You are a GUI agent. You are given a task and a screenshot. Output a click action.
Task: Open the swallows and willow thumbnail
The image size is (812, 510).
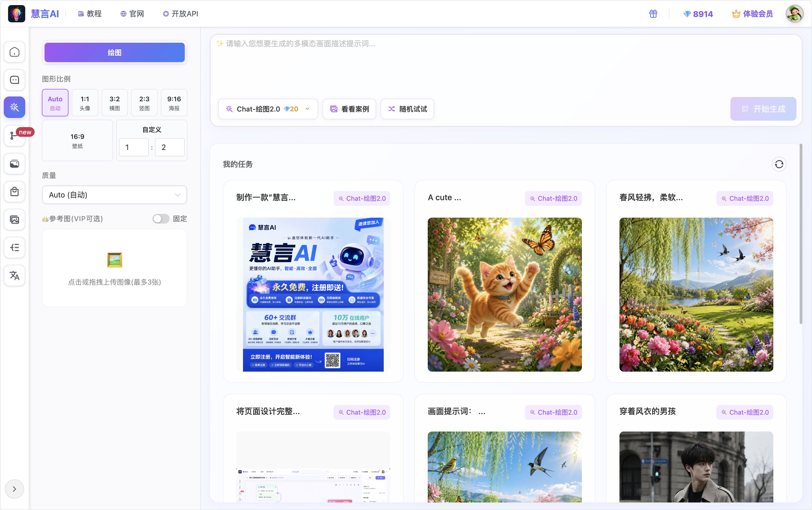coord(505,467)
